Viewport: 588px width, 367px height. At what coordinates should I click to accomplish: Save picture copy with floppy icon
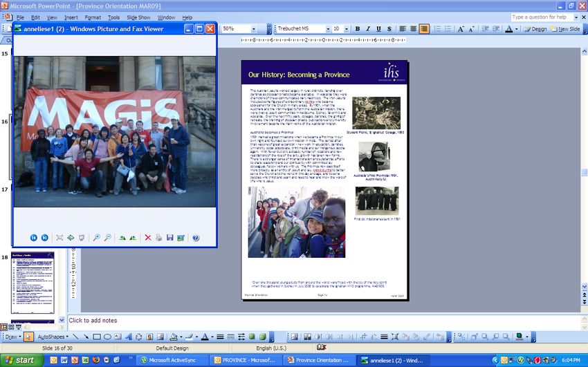(x=170, y=238)
